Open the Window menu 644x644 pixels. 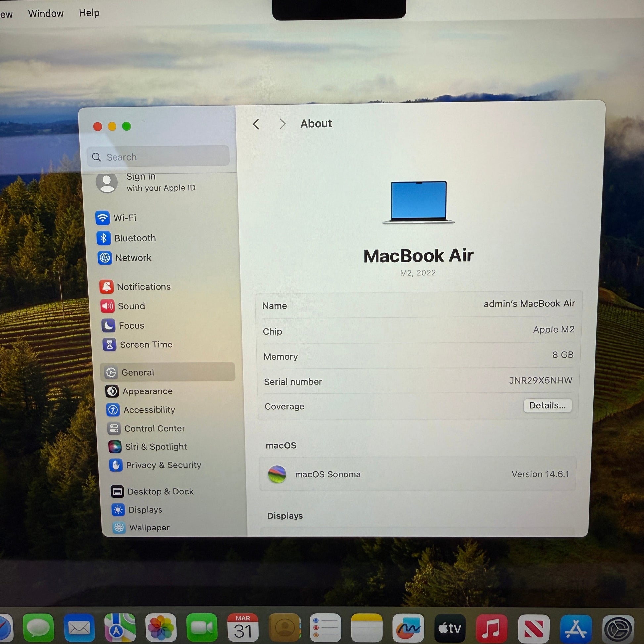tap(46, 13)
